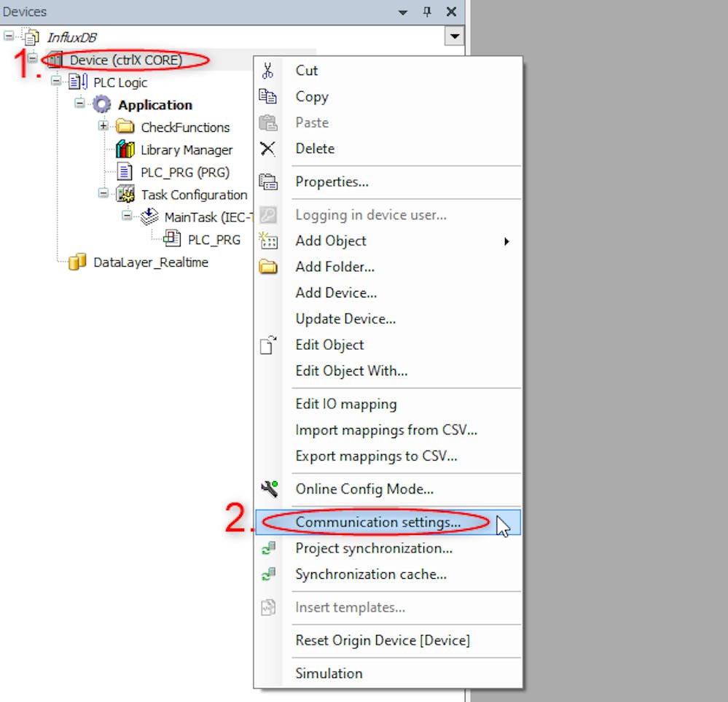
Task: Open Communication settings... entry
Action: (x=388, y=522)
